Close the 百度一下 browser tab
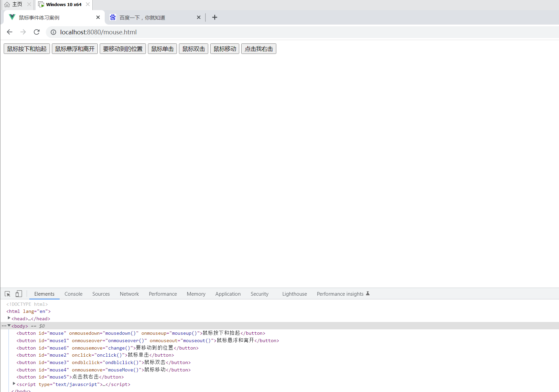The image size is (559, 392). coord(199,17)
